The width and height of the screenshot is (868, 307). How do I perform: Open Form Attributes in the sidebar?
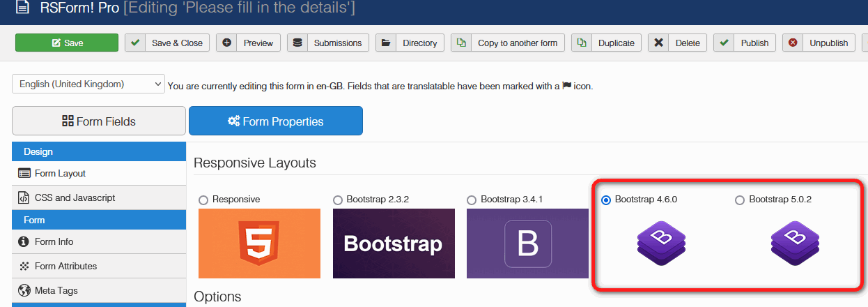65,266
